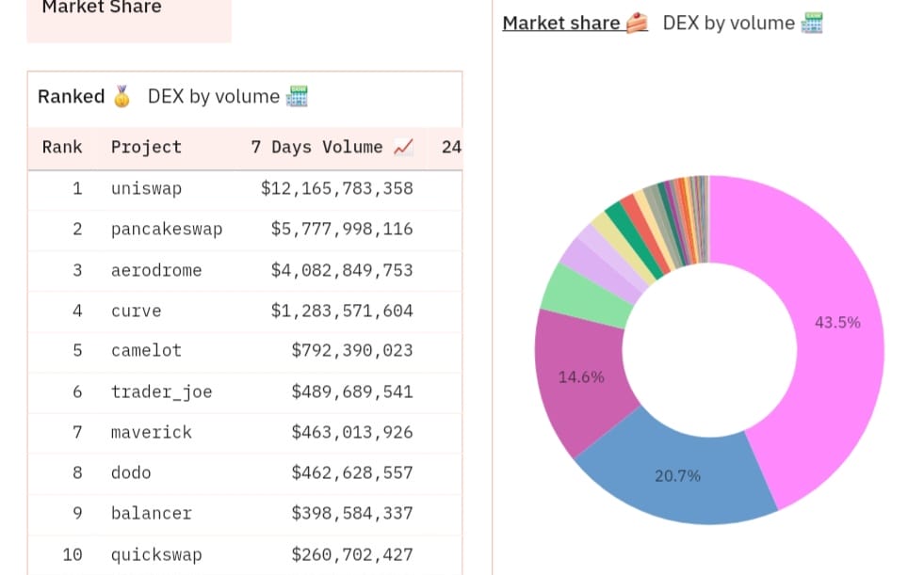Open the Ranked table title
The image size is (924, 575).
pyautogui.click(x=72, y=97)
